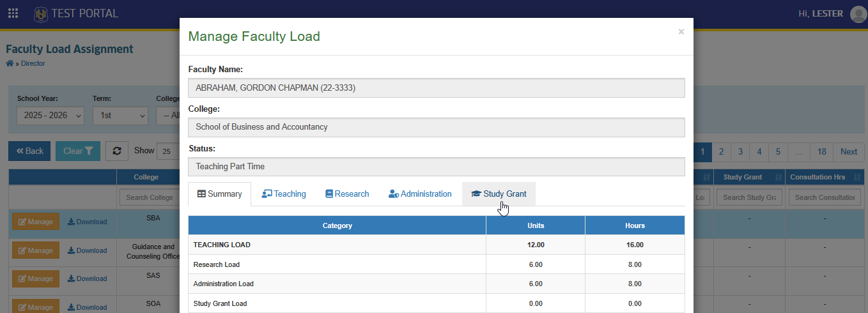
Task: Sort by the Study Grant column header
Action: point(749,177)
